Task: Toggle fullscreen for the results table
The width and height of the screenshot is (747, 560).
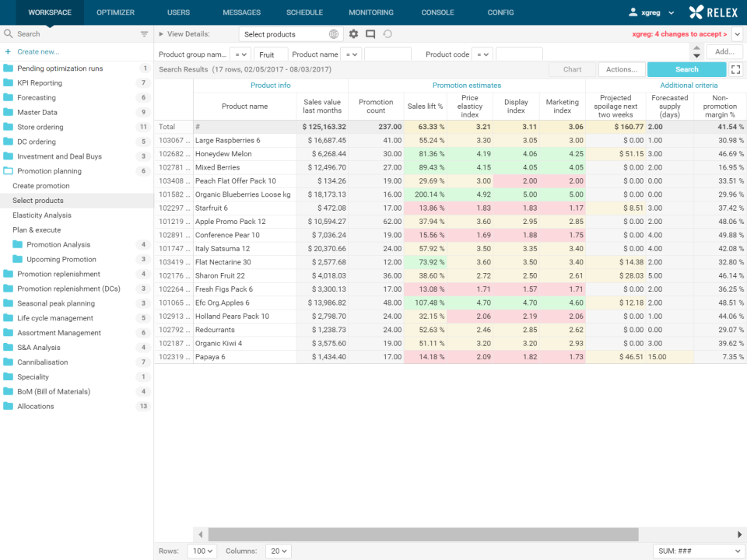Action: pyautogui.click(x=736, y=69)
